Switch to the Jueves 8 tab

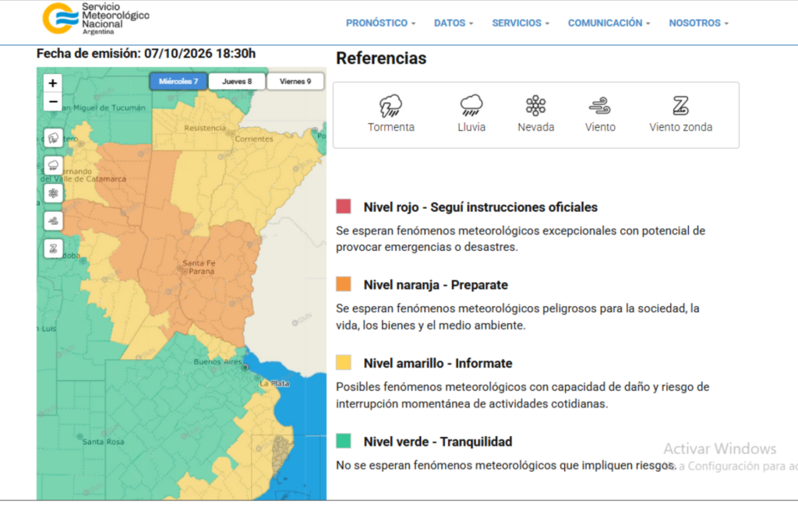tap(237, 81)
